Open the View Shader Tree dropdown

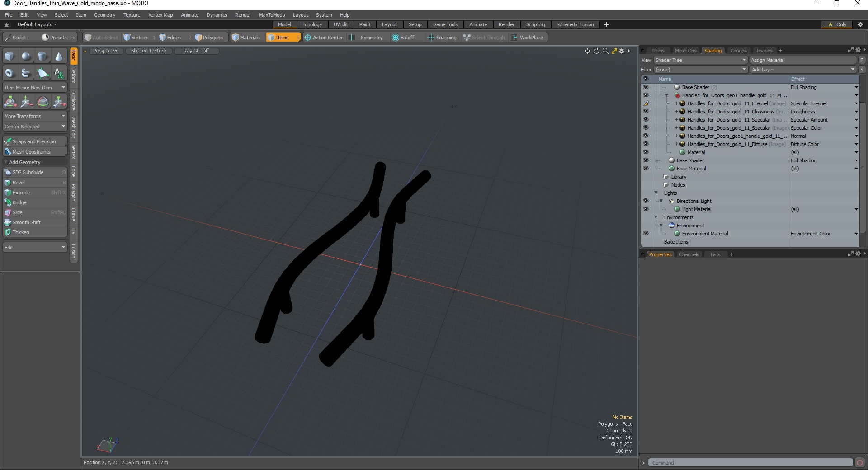(x=700, y=60)
